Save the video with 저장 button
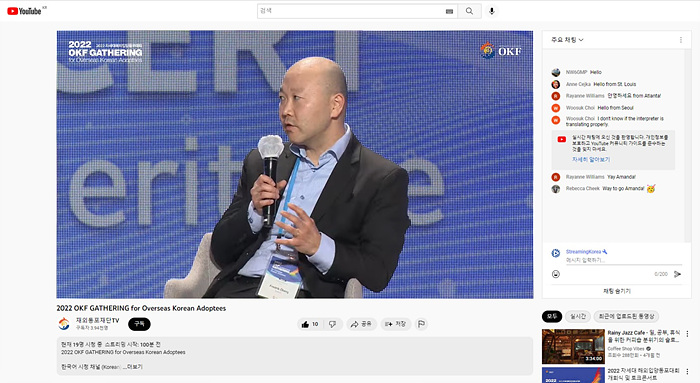 coord(396,324)
